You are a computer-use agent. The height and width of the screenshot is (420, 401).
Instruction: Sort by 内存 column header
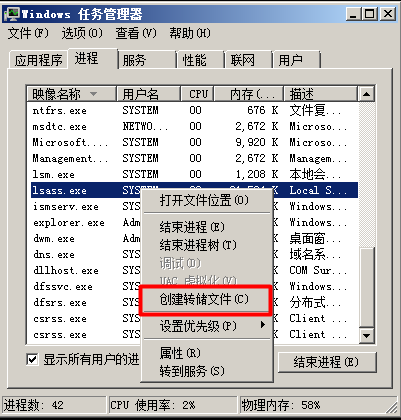(x=249, y=94)
